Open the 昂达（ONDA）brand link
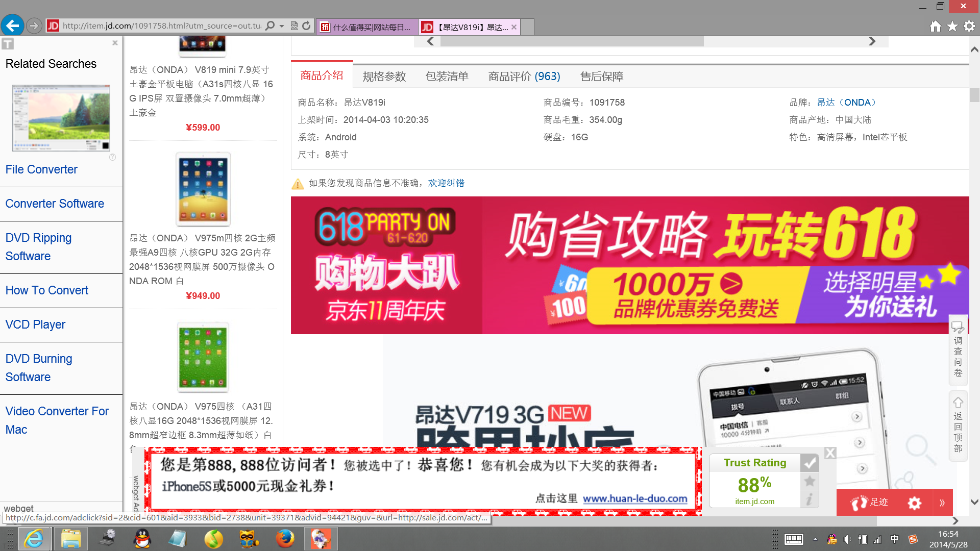Screen dimensions: 980x551 click(846, 103)
